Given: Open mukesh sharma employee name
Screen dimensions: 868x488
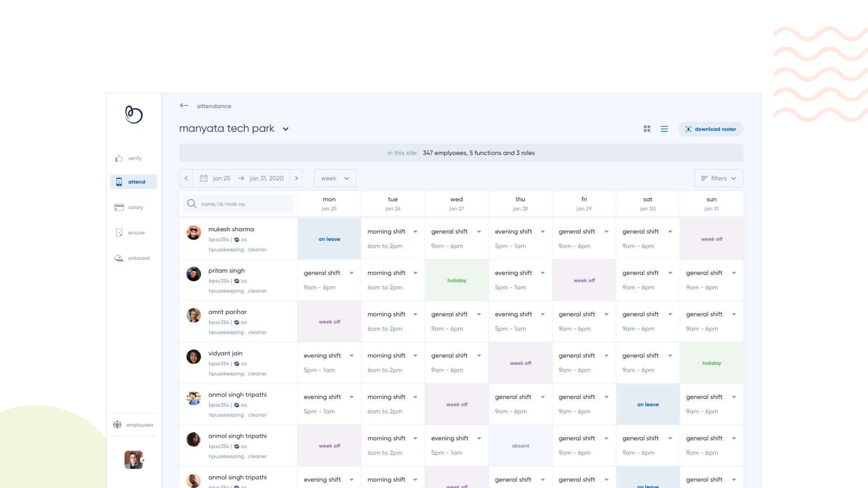Looking at the screenshot, I should (231, 229).
